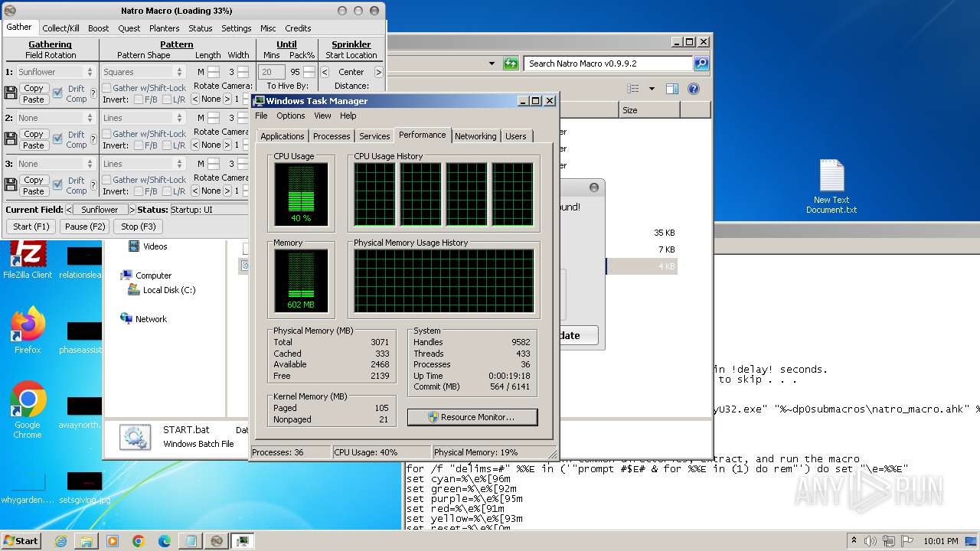
Task: Click the save icon for field row 2
Action: pos(11,139)
